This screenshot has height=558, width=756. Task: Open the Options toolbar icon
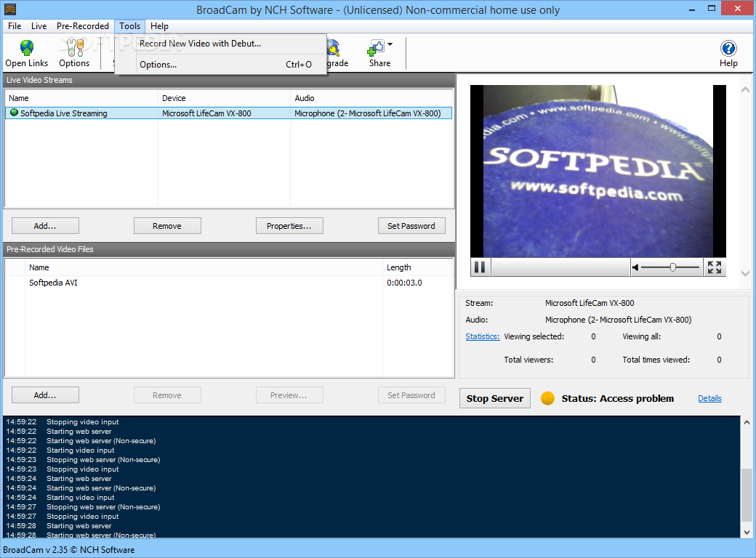coord(74,53)
